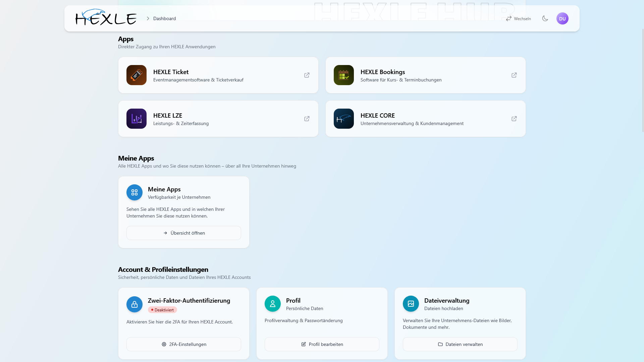Screen dimensions: 644x362
Task: Click Dateien verwalten button
Action: coord(460,344)
